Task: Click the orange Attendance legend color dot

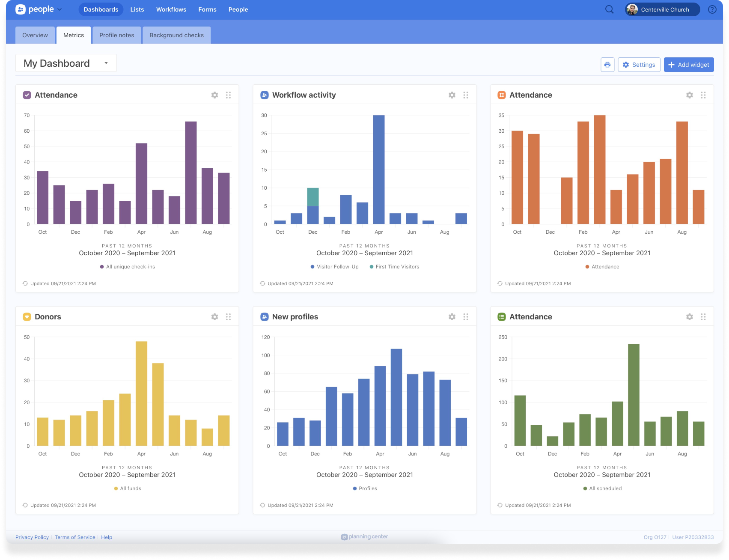Action: [x=587, y=266]
